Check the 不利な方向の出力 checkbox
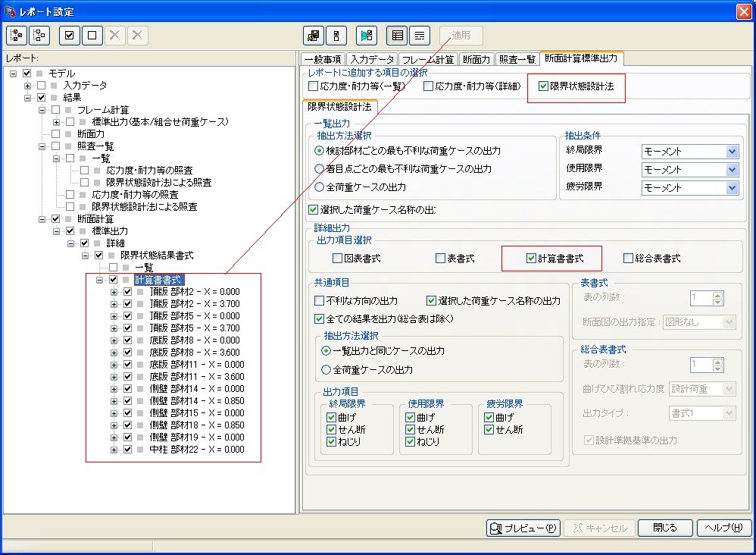The width and height of the screenshot is (756, 555). (x=319, y=301)
